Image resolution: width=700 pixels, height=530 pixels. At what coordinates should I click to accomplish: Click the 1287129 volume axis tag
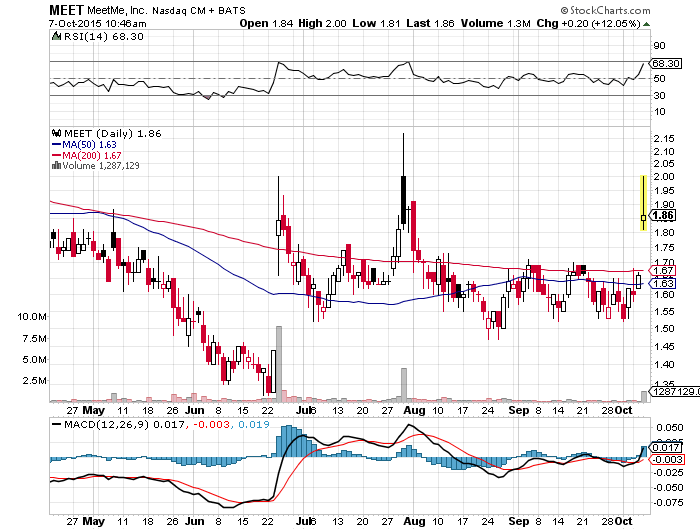point(674,392)
